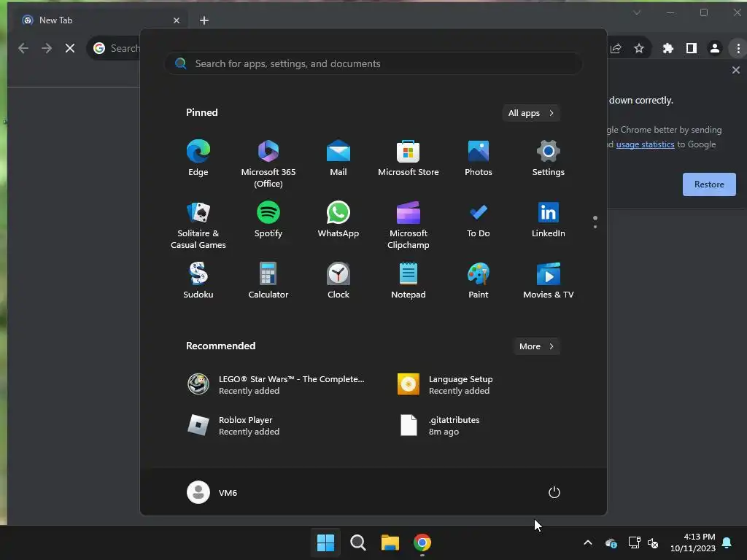Open LinkedIn pinned app
This screenshot has width=747, height=560.
point(549,219)
